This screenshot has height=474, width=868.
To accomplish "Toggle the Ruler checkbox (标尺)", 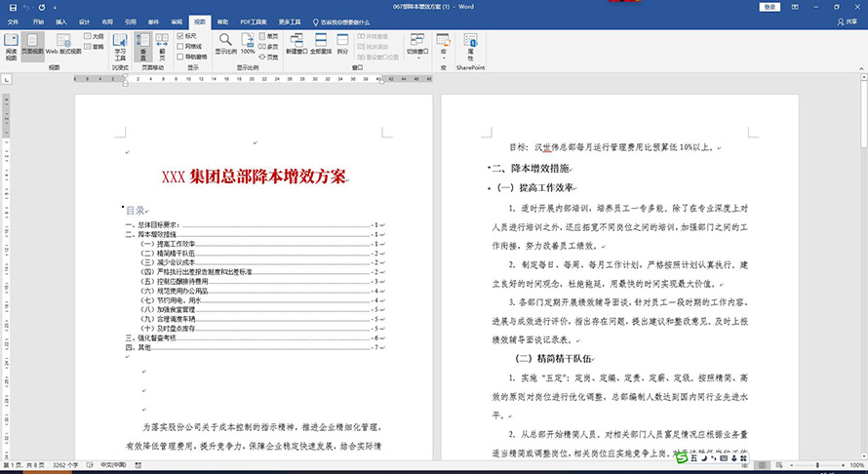I will 187,36.
